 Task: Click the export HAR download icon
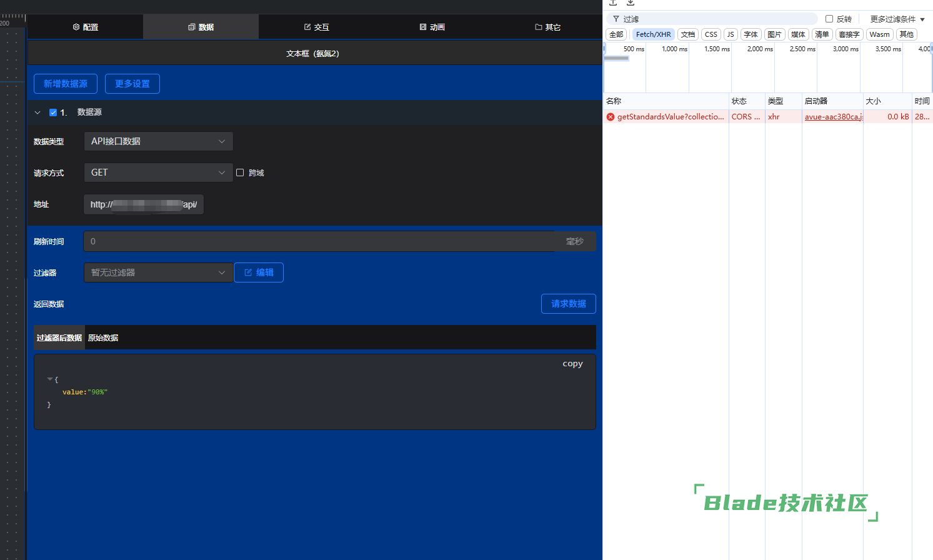631,2
